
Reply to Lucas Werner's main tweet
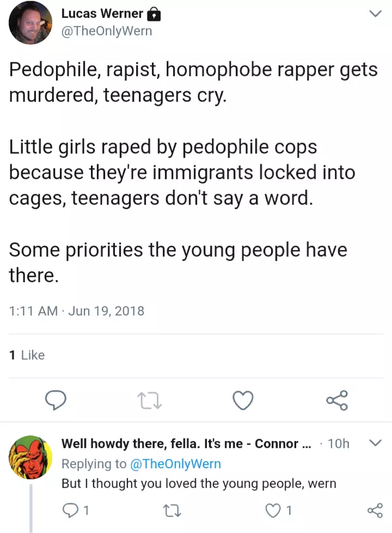55,401
